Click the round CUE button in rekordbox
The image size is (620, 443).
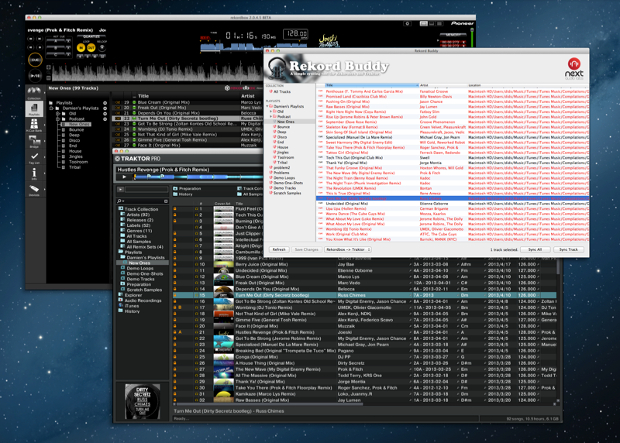35,60
